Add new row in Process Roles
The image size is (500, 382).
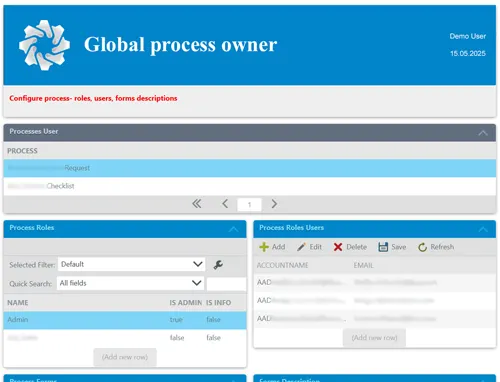[x=125, y=357]
